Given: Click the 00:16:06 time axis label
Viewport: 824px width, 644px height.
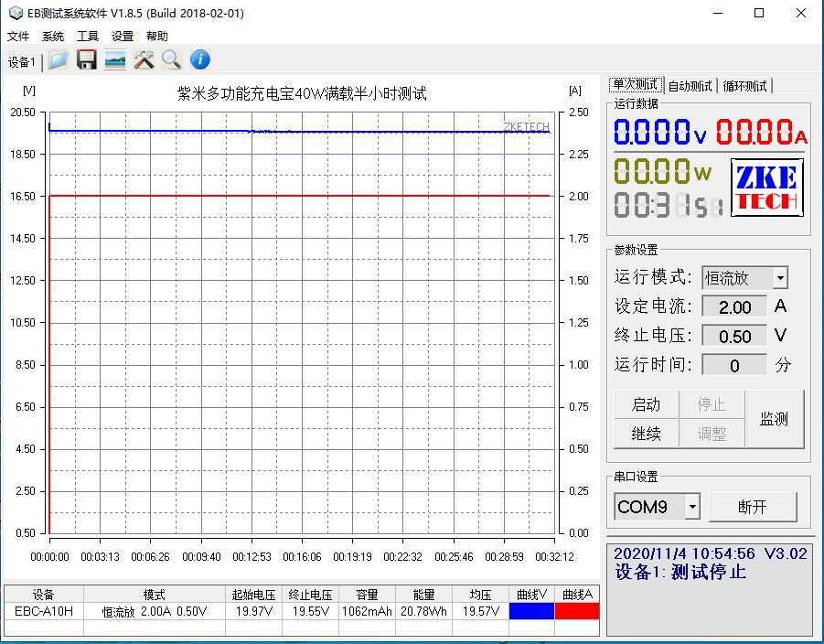Looking at the screenshot, I should (x=302, y=557).
